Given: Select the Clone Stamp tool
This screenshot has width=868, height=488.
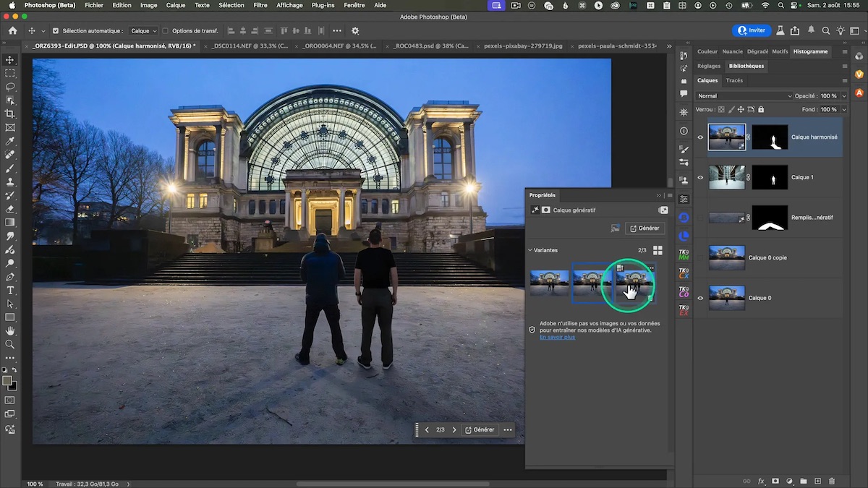Looking at the screenshot, I should (10, 181).
